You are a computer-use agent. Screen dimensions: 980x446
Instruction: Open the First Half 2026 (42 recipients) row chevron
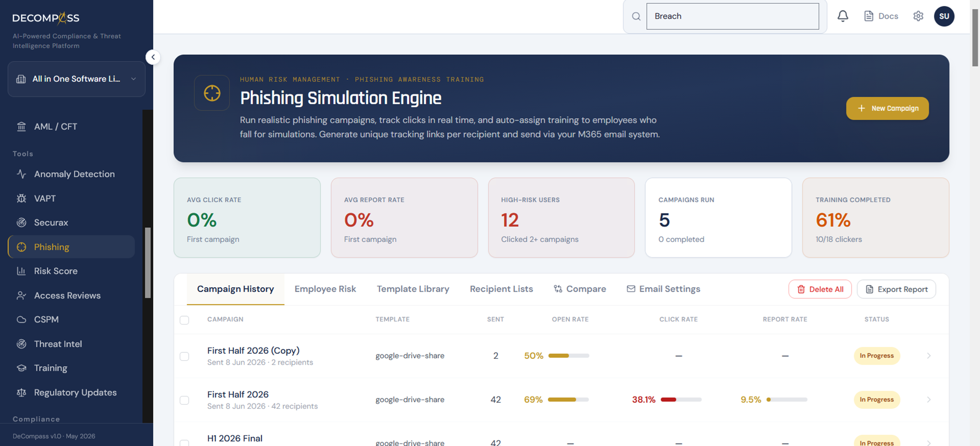pos(929,399)
